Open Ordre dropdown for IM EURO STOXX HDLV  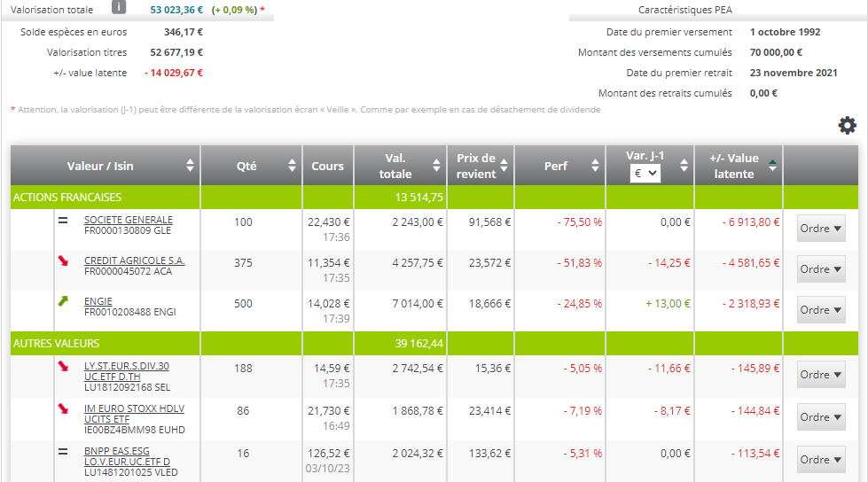click(x=821, y=417)
